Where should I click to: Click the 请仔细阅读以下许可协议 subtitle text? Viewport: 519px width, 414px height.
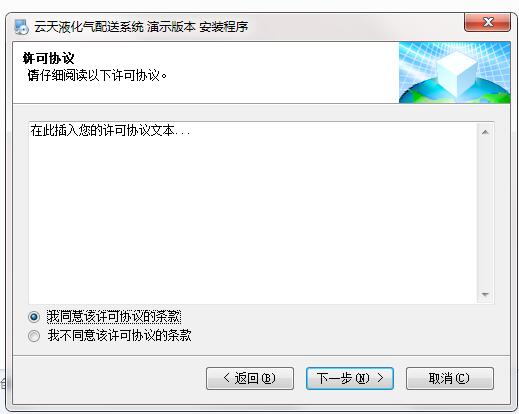[97, 75]
